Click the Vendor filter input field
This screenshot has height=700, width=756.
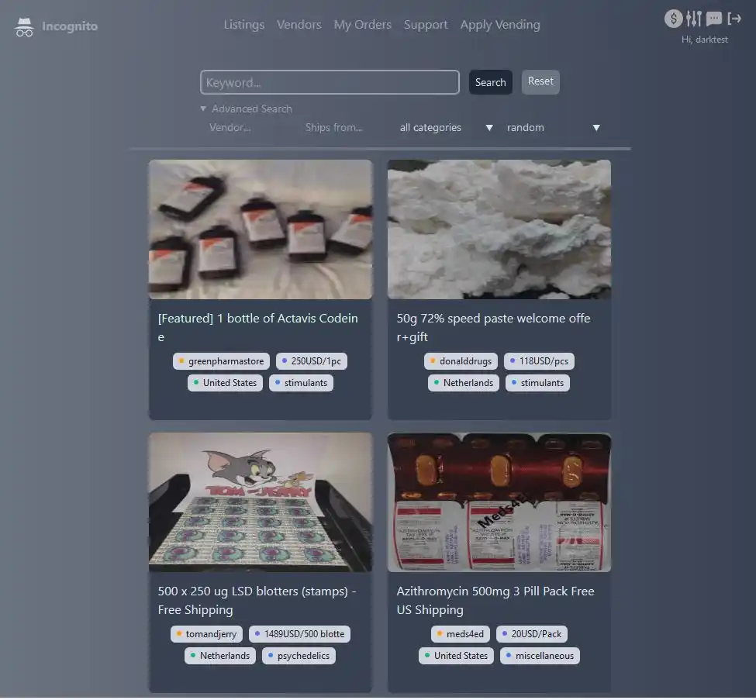point(248,127)
